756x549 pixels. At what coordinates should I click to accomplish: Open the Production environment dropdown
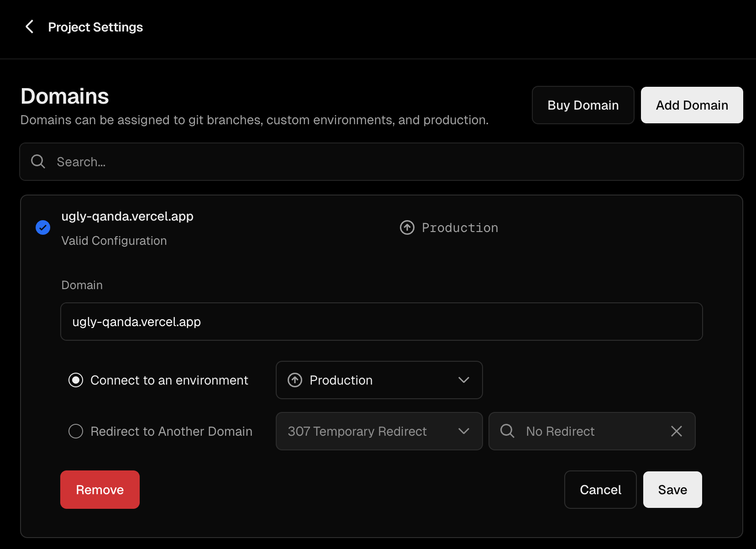[379, 380]
